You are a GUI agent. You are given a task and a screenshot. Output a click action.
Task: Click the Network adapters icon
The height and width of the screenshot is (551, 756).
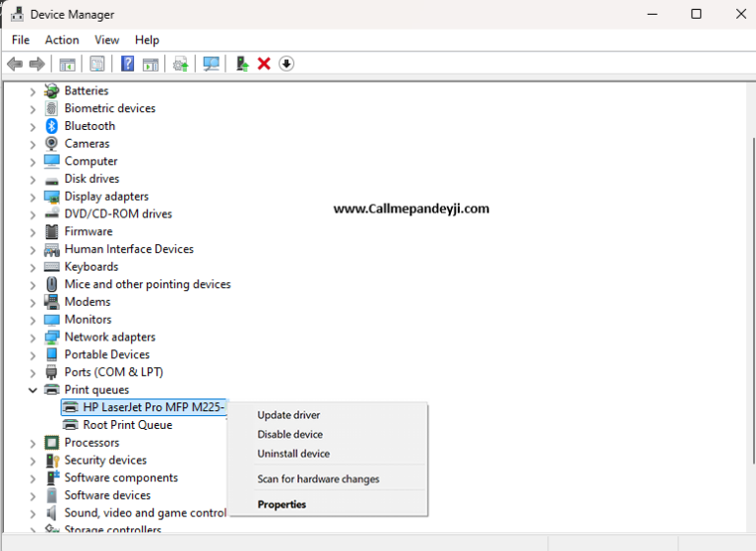click(x=51, y=337)
